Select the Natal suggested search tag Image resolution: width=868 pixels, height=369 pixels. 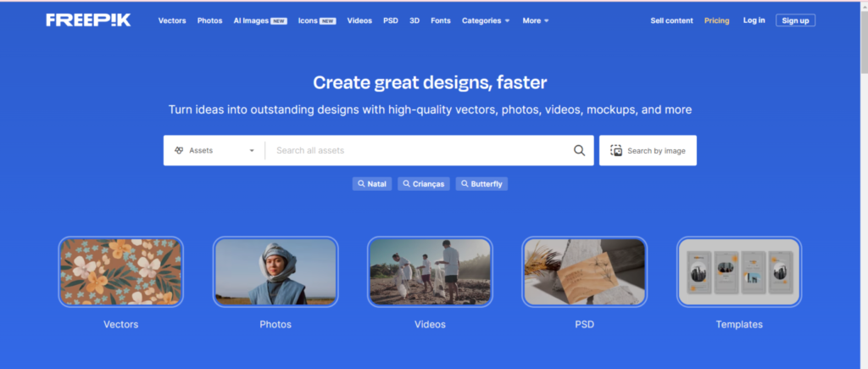pos(372,183)
